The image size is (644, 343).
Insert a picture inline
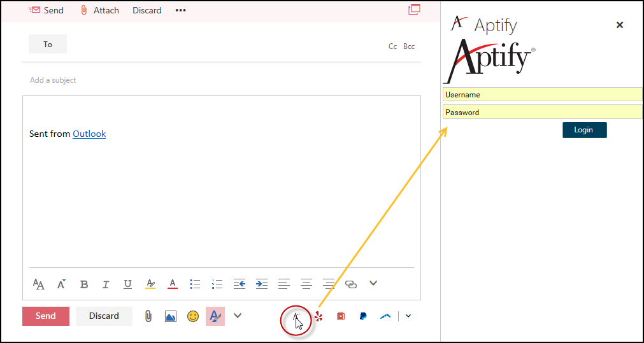pyautogui.click(x=171, y=316)
